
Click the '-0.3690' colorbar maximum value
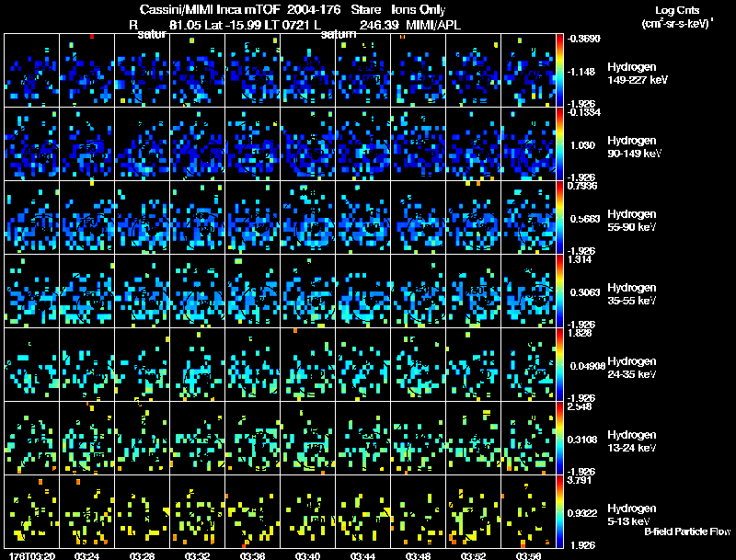(583, 39)
